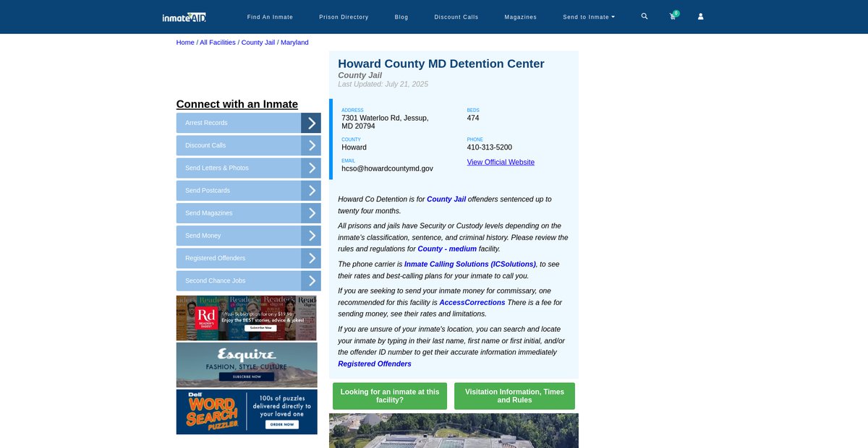Open Find An Inmate menu item
868x448 pixels.
270,17
